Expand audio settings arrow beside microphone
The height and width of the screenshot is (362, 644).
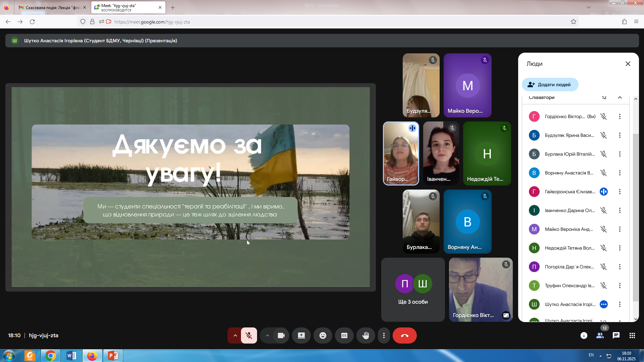click(x=235, y=335)
